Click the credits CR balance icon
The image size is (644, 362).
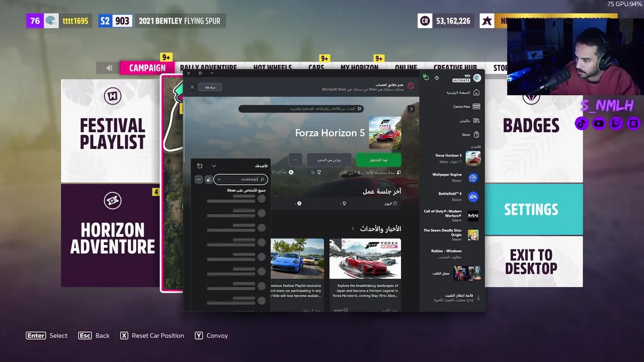point(425,21)
